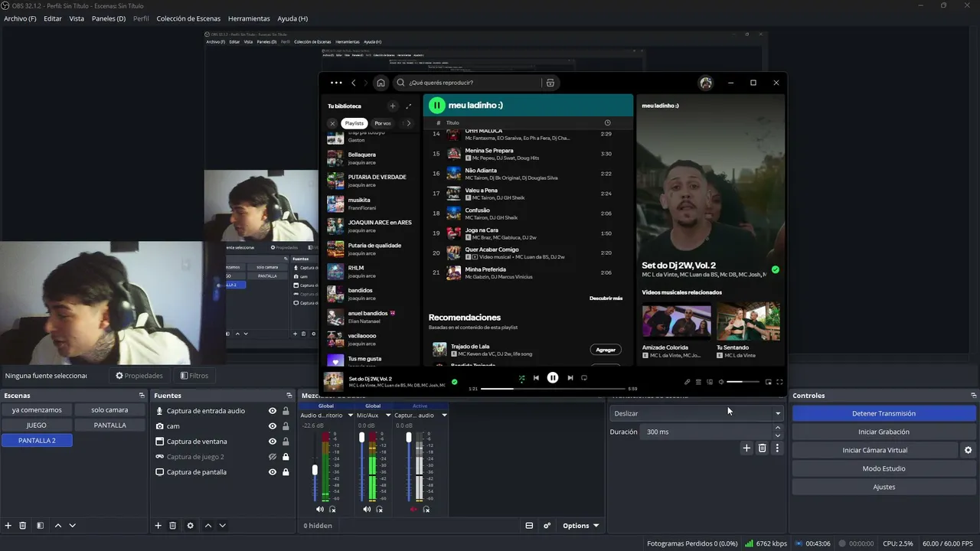Screen dimensions: 980x551
Task: Show the Captura de juego 2 source
Action: click(273, 457)
